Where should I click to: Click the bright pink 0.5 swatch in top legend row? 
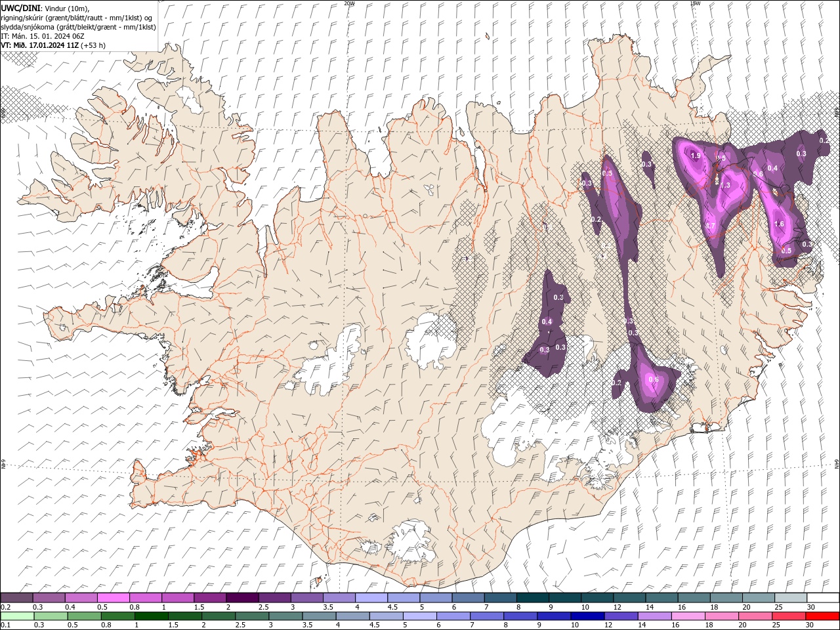(x=113, y=598)
